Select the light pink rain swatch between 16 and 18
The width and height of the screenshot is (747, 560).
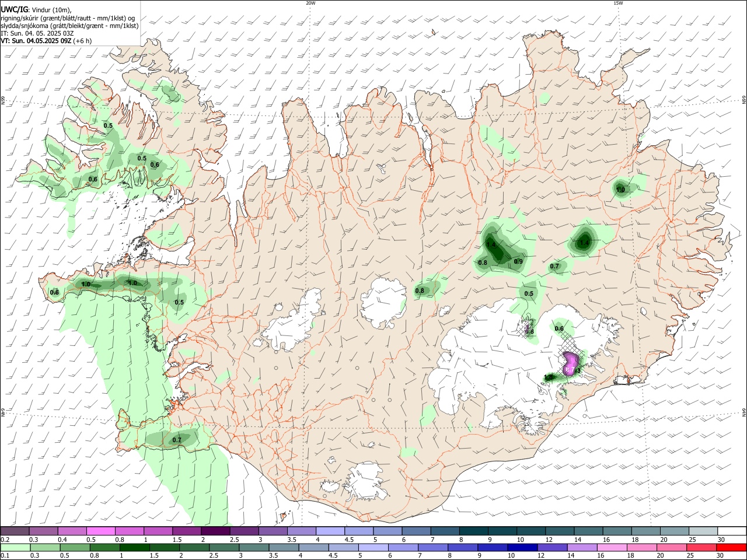(x=612, y=548)
